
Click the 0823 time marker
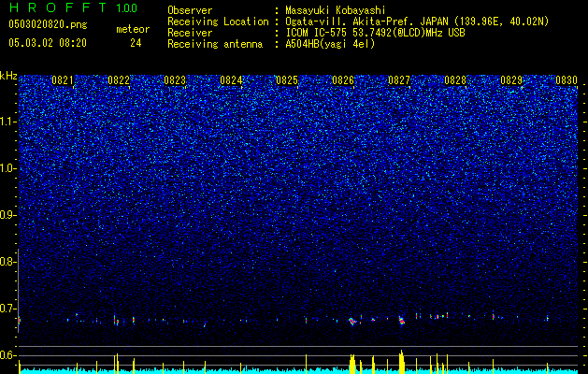pos(175,80)
